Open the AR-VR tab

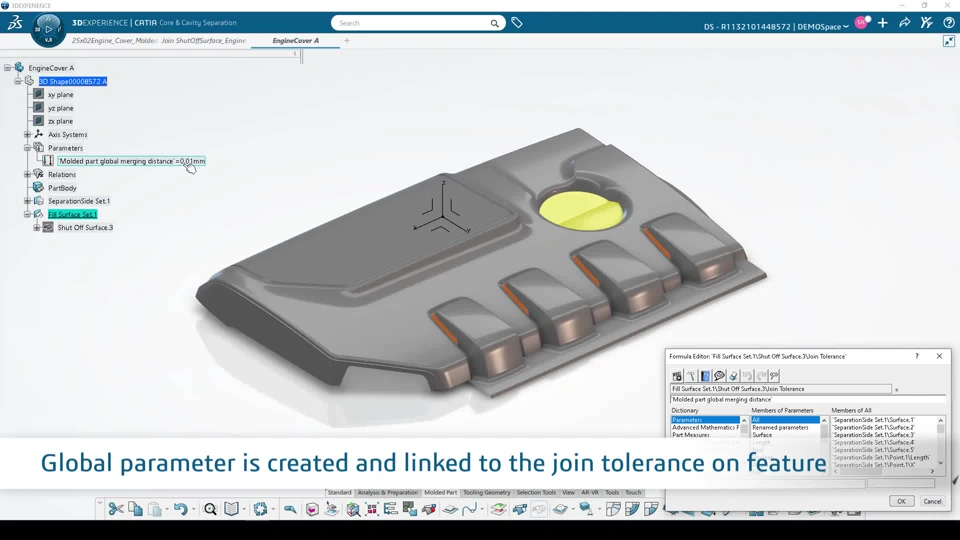[590, 492]
